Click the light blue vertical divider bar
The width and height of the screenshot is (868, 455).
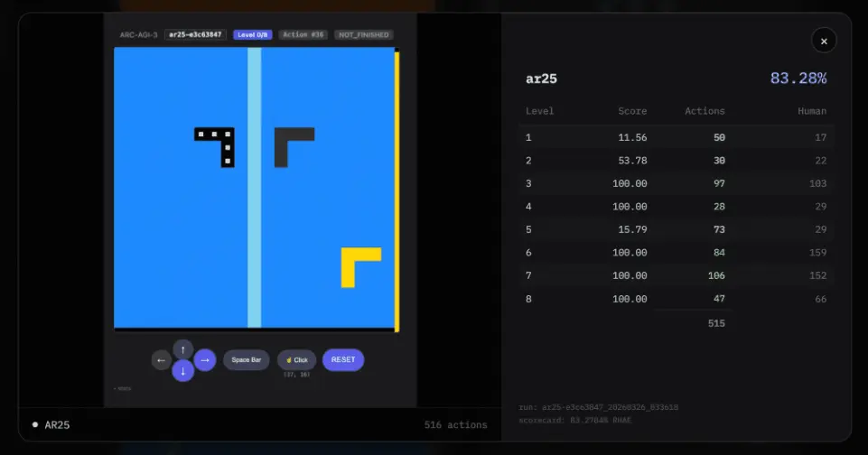click(254, 187)
